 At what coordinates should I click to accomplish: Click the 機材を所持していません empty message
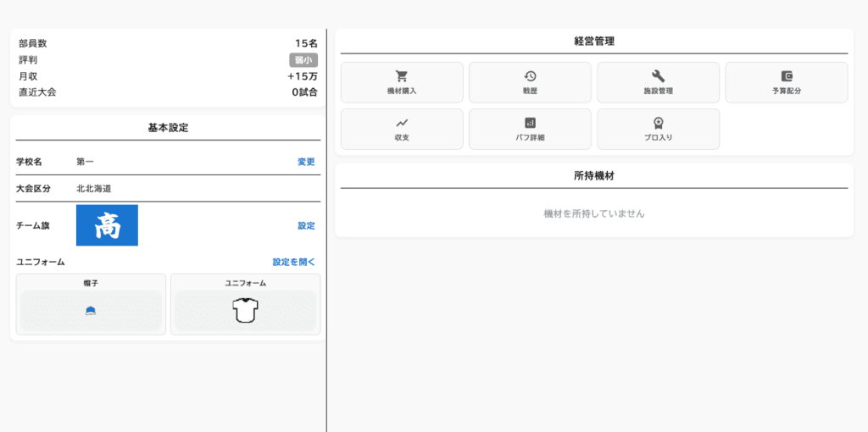tap(593, 214)
